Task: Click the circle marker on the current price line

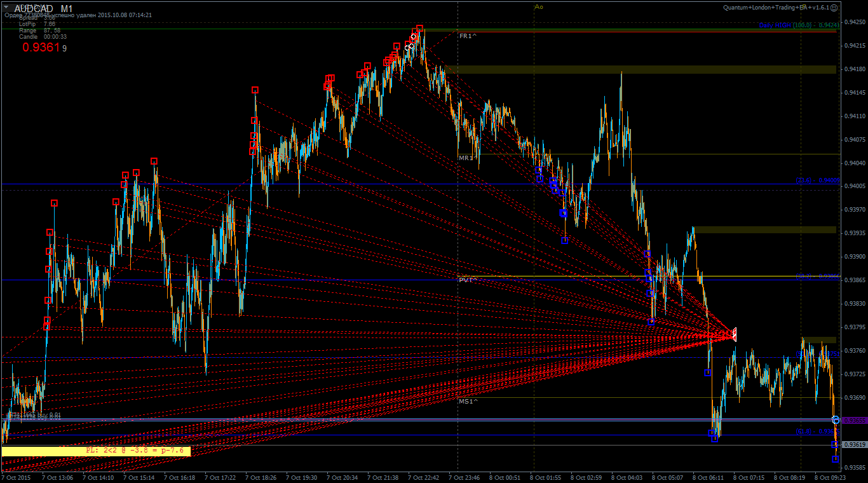Action: [x=836, y=420]
